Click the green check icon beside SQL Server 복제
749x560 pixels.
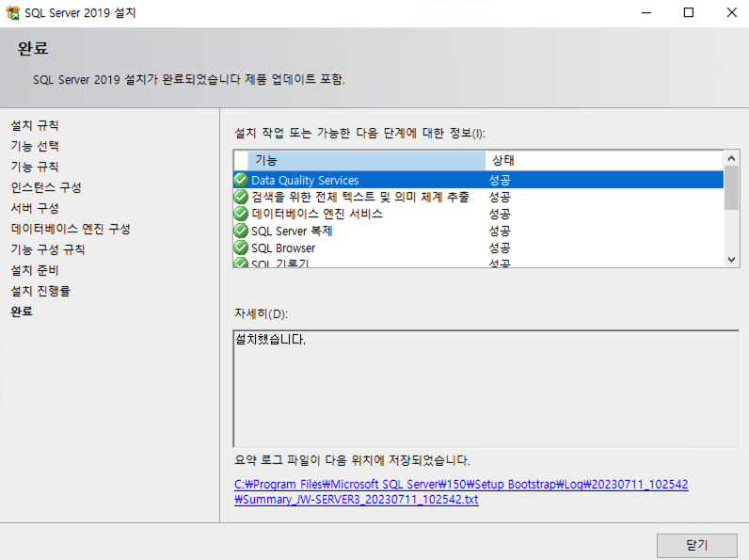tap(241, 231)
